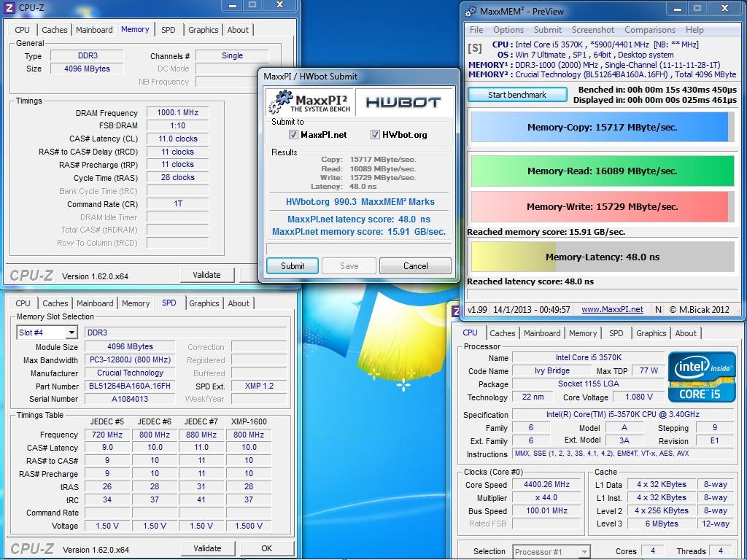Click the CPU-Z app icon in top-left title bar

[x=9, y=7]
